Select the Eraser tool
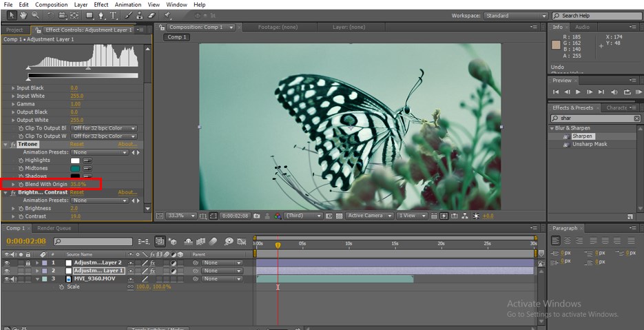 [x=150, y=15]
